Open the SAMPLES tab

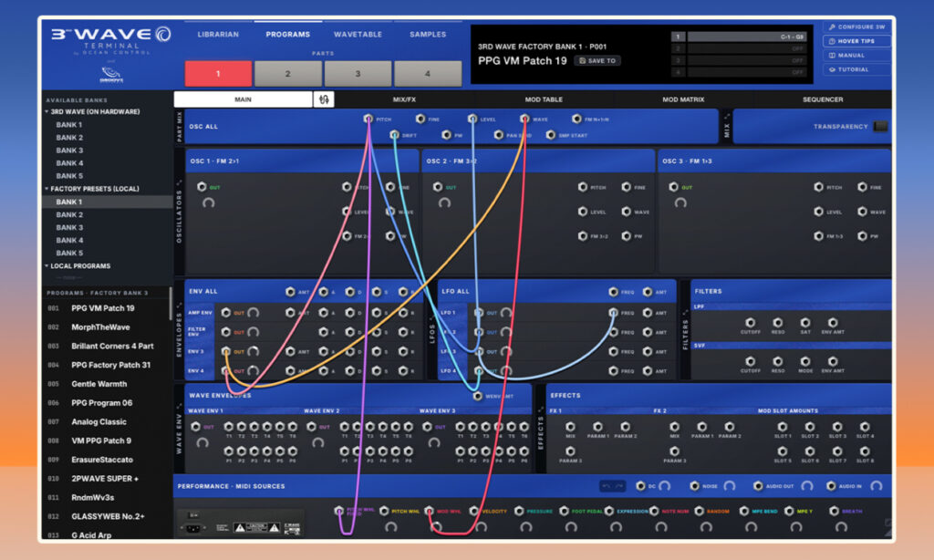coord(428,34)
